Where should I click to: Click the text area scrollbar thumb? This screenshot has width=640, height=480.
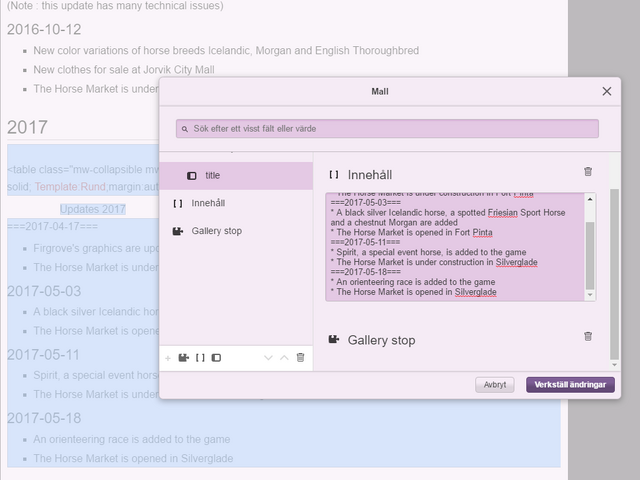[x=590, y=256]
